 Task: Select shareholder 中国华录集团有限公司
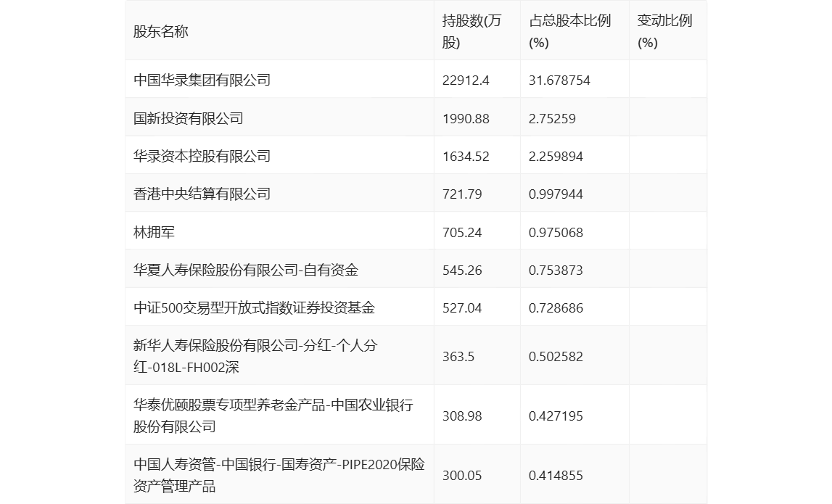pos(202,80)
